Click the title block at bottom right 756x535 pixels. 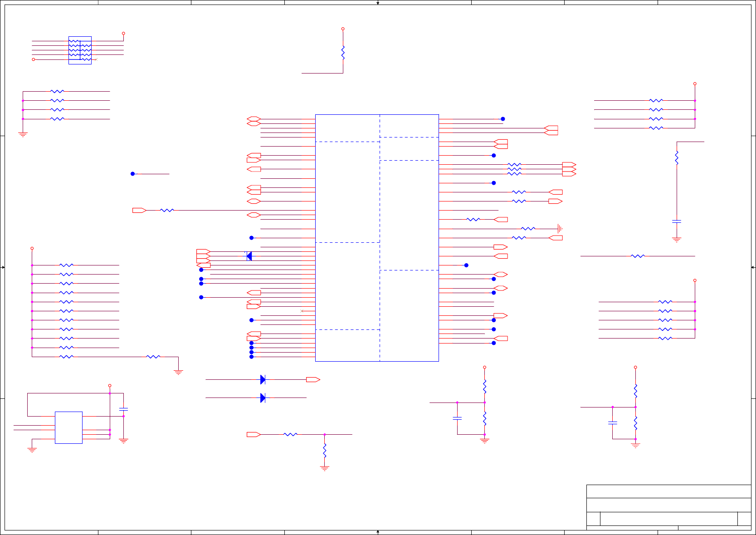click(x=668, y=507)
